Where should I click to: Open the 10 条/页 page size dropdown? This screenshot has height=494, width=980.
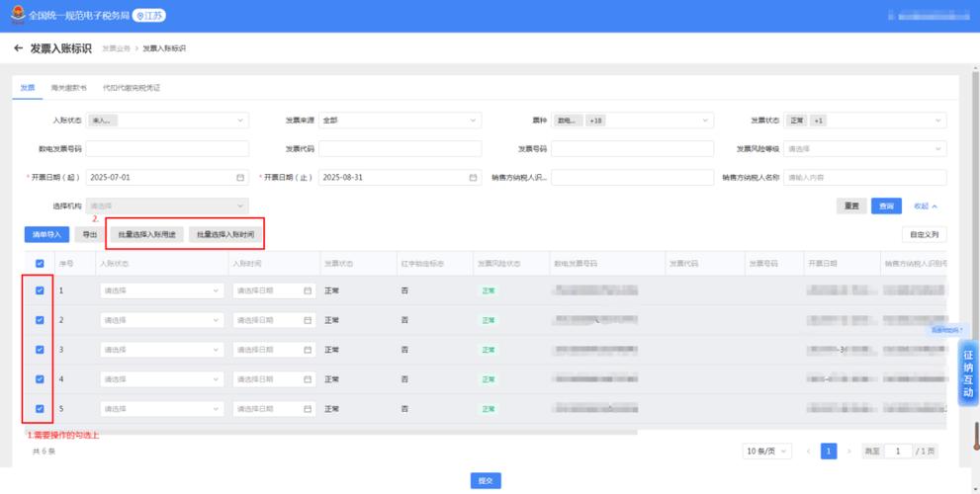(x=767, y=451)
